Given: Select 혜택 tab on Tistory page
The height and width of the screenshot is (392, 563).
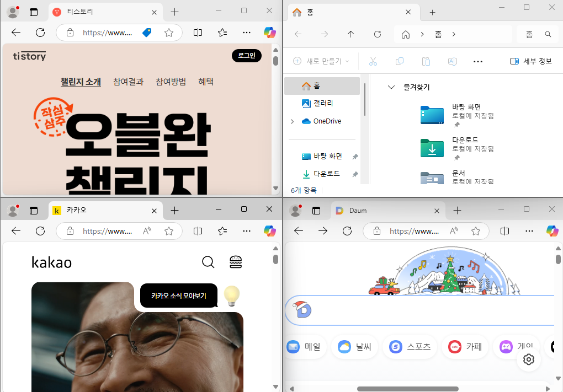Looking at the screenshot, I should pyautogui.click(x=206, y=82).
